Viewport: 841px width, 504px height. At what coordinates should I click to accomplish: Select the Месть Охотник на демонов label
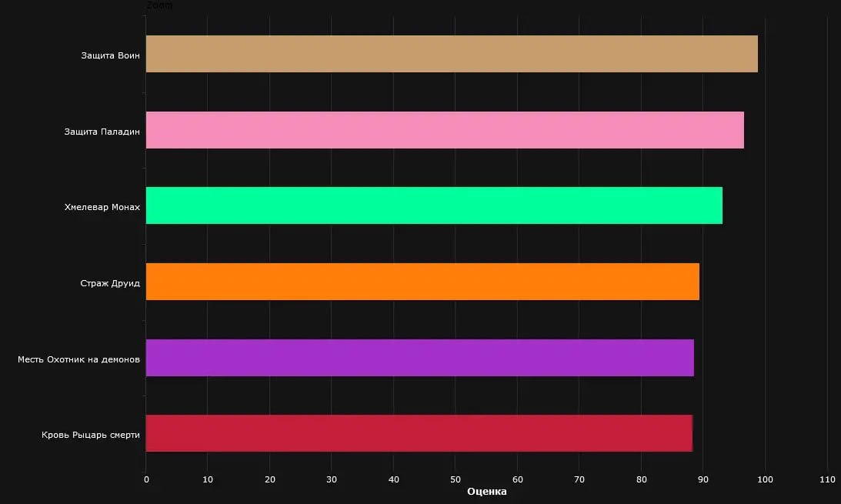pos(78,359)
